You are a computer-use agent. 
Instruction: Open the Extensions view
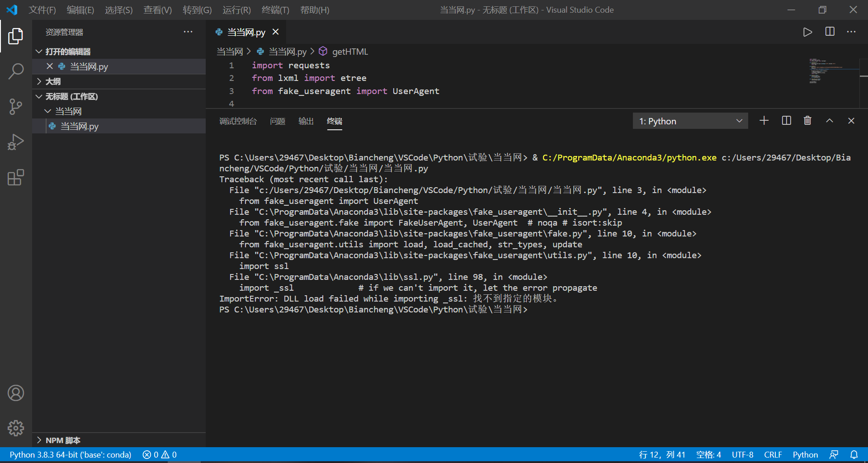[x=16, y=177]
